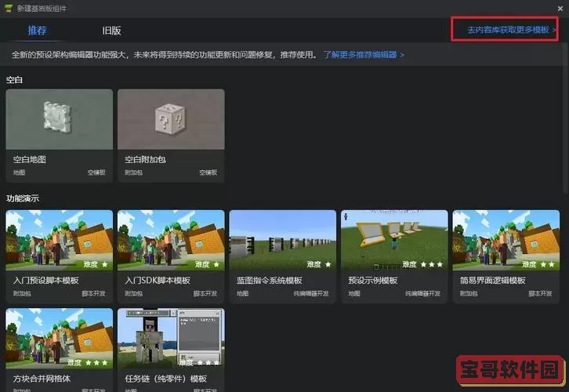Open 去内容库获取更多模板 link
Screen dimensions: 569x392
click(512, 30)
